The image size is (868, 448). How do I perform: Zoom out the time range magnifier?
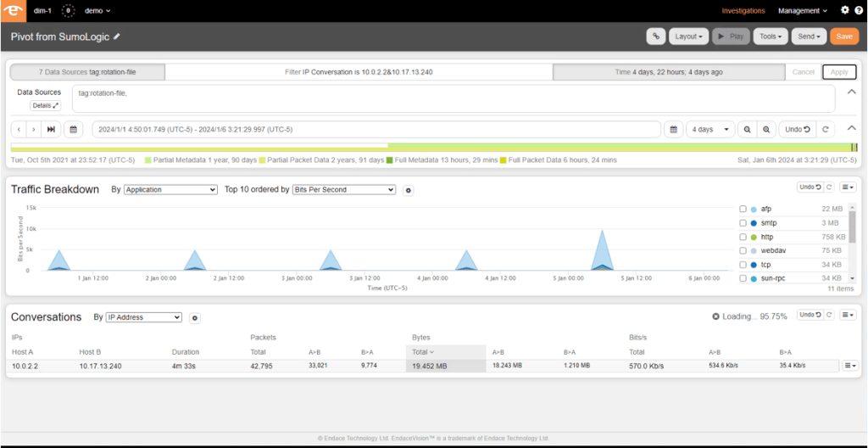tap(748, 129)
